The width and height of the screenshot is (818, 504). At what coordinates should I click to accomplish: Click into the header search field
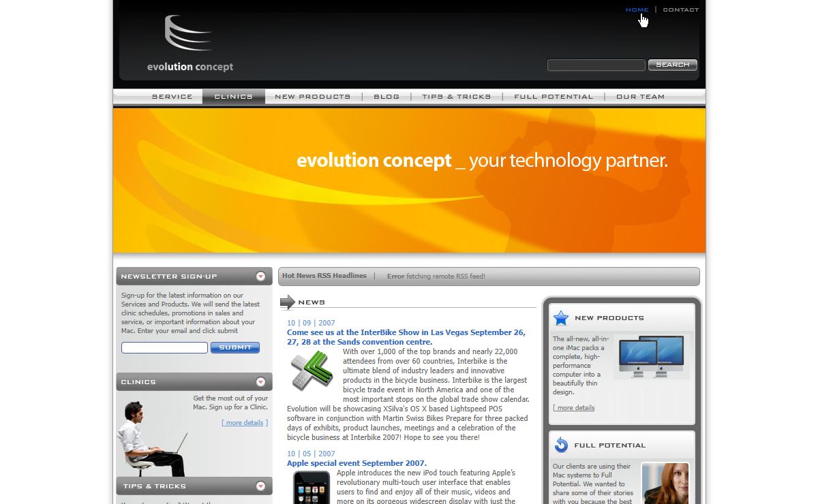click(x=596, y=65)
